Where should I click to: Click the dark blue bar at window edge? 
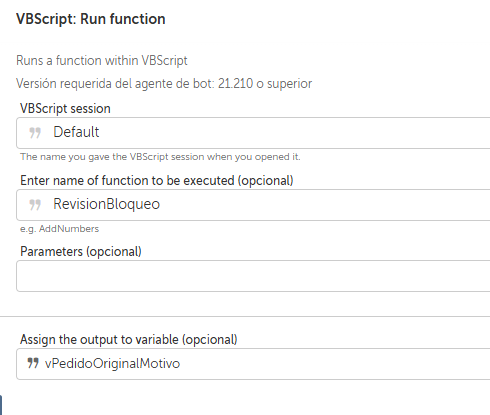1,405
